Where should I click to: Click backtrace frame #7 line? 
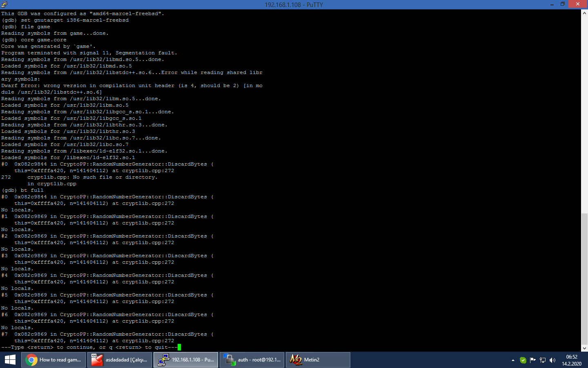pos(107,334)
